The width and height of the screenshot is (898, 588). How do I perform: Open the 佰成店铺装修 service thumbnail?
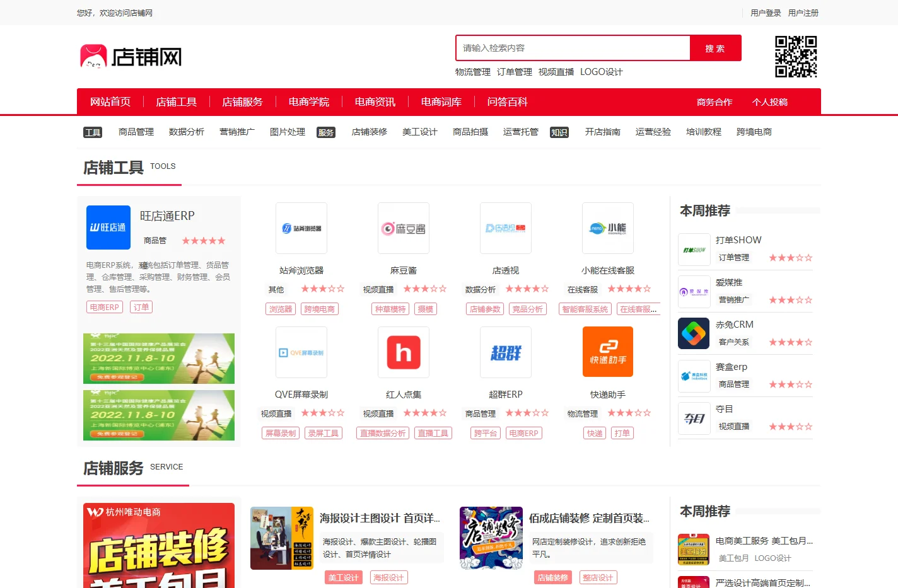491,538
